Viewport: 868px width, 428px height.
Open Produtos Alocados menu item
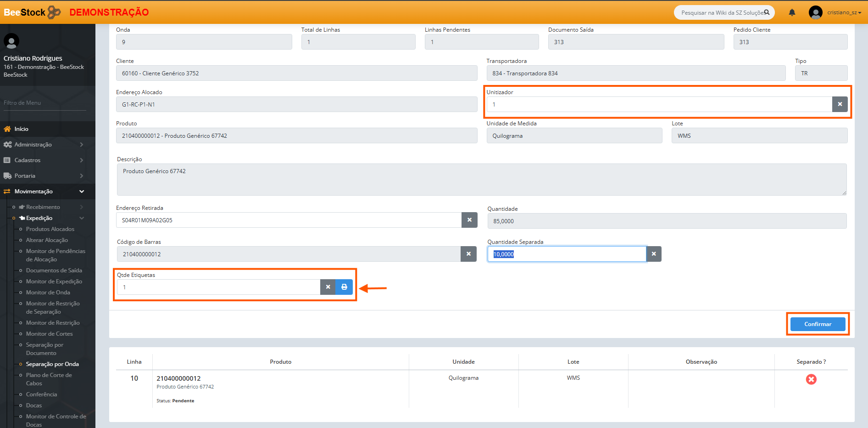50,229
